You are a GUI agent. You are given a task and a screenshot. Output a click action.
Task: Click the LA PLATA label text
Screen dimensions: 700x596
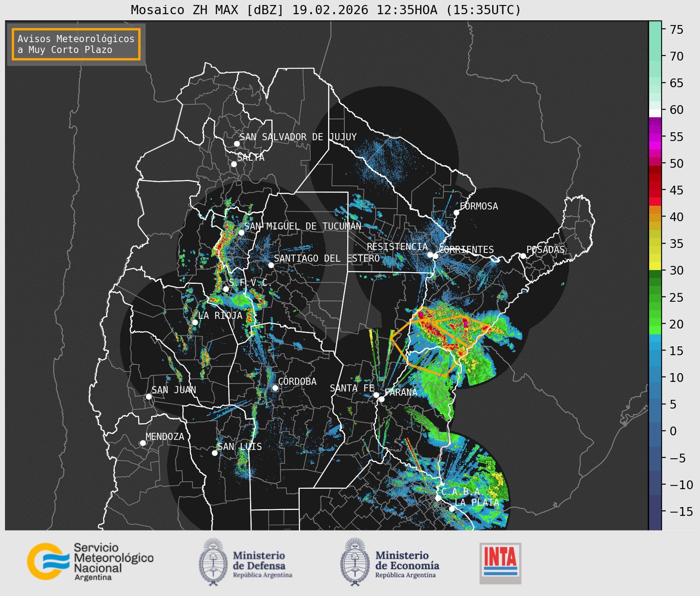pos(477,503)
